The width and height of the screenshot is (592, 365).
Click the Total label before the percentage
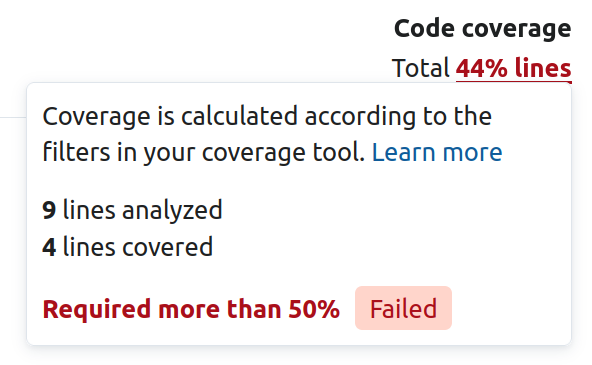(x=421, y=68)
